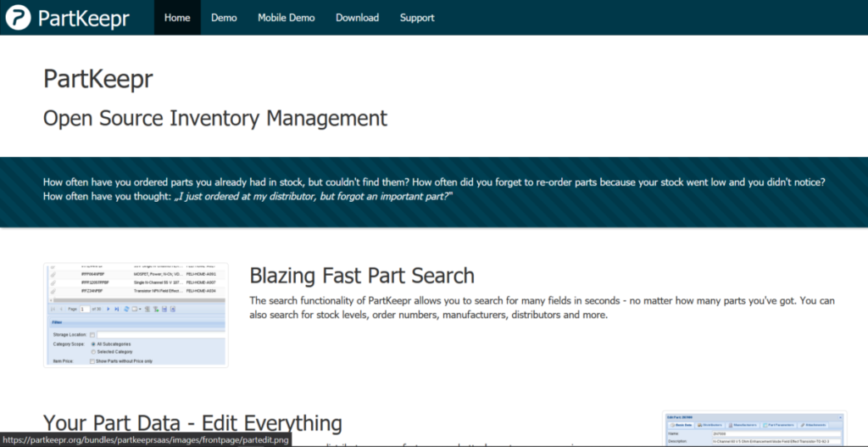Image resolution: width=868 pixels, height=447 pixels.
Task: Click the search functionality description paragraph
Action: [542, 309]
